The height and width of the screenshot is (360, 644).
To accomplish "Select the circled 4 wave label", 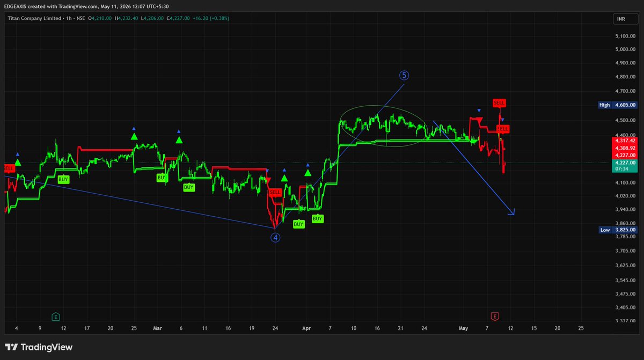I will pyautogui.click(x=275, y=237).
